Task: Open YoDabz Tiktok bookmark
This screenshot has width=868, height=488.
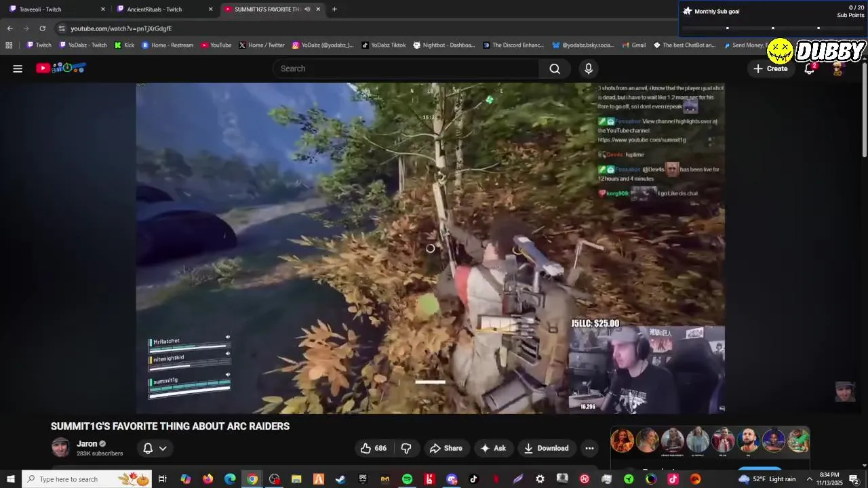Action: point(383,45)
